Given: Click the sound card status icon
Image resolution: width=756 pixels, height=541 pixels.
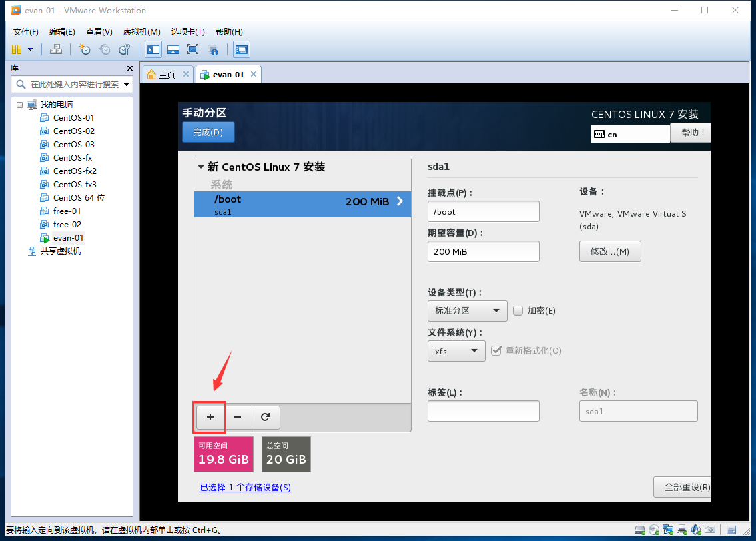Looking at the screenshot, I should tap(696, 530).
